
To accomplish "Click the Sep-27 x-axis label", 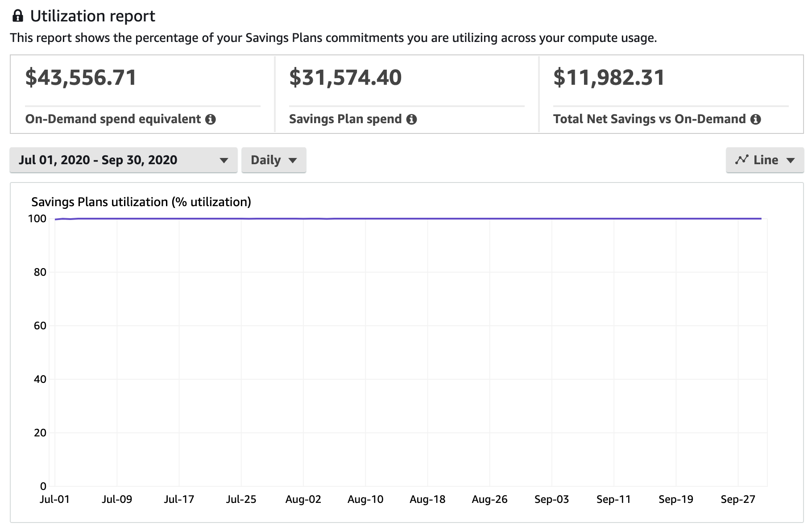I will [x=738, y=499].
